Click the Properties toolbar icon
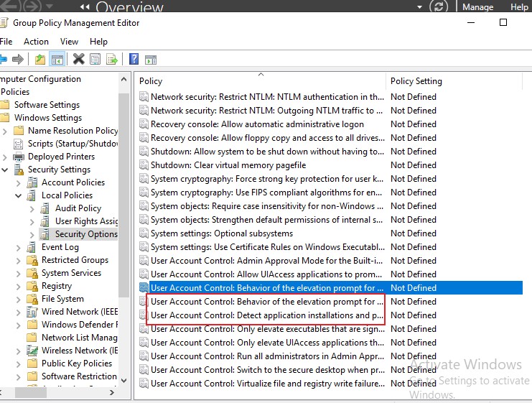Viewport: 532px width, 403px height. coord(95,60)
